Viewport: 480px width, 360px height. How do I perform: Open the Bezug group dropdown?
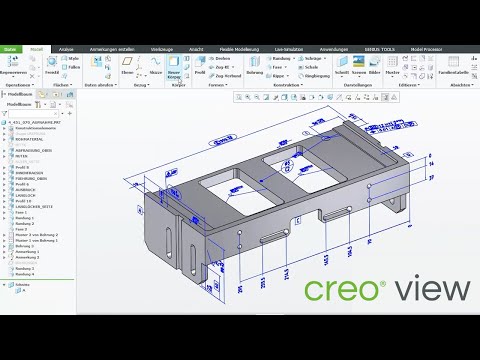[x=142, y=85]
